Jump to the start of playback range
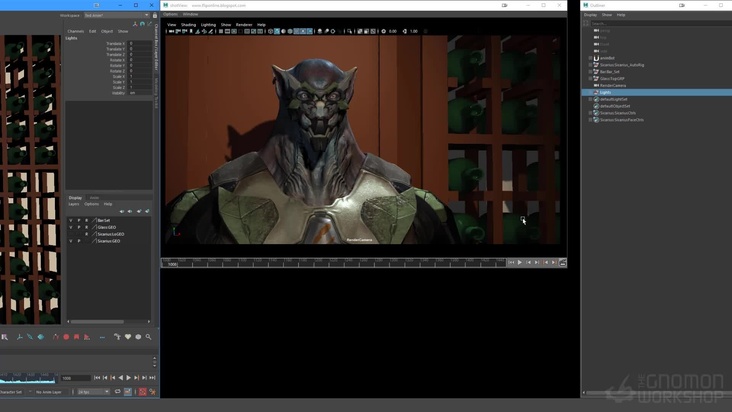Image resolution: width=732 pixels, height=412 pixels. pos(97,378)
